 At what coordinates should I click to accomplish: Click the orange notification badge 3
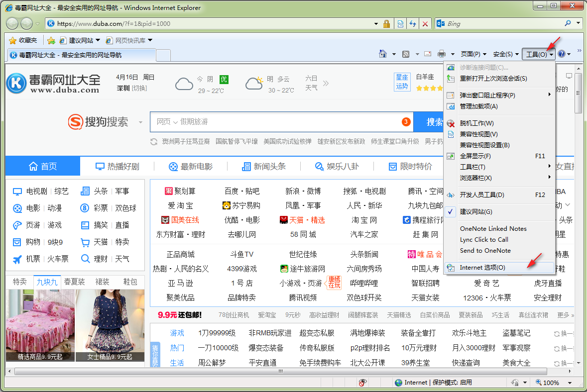406,121
